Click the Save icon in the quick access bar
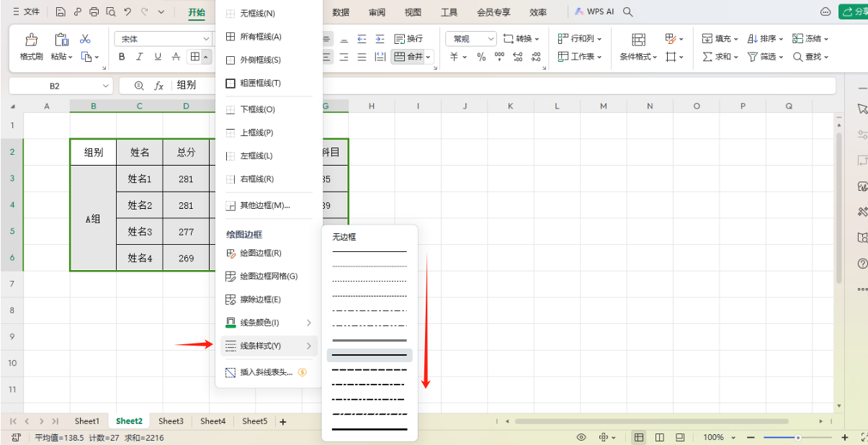Viewport: 868px width, 445px height. 61,12
